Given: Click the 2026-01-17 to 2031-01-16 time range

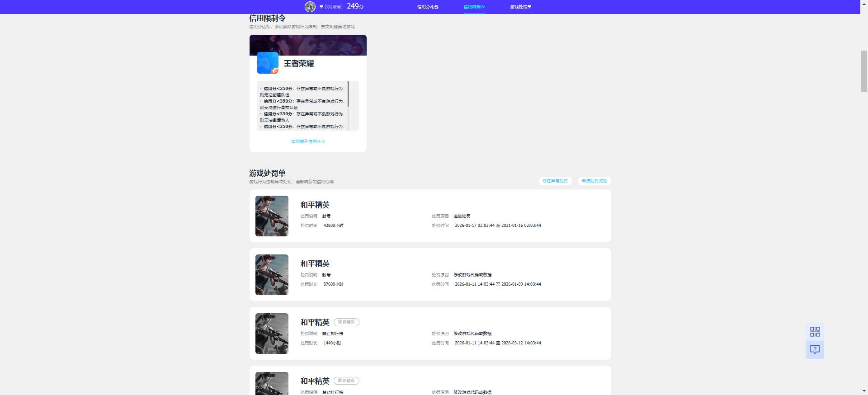Looking at the screenshot, I should [x=498, y=226].
